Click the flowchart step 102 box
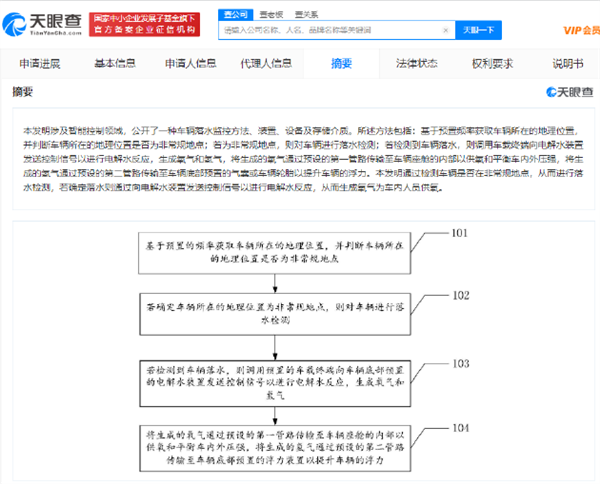600x484 pixels. (275, 314)
